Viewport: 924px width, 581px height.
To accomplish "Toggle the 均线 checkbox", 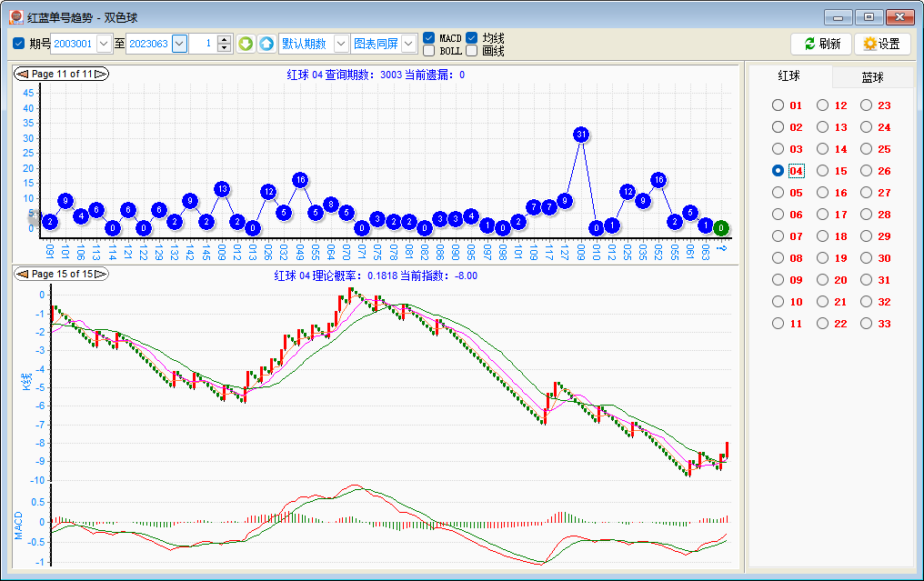I will tap(471, 37).
